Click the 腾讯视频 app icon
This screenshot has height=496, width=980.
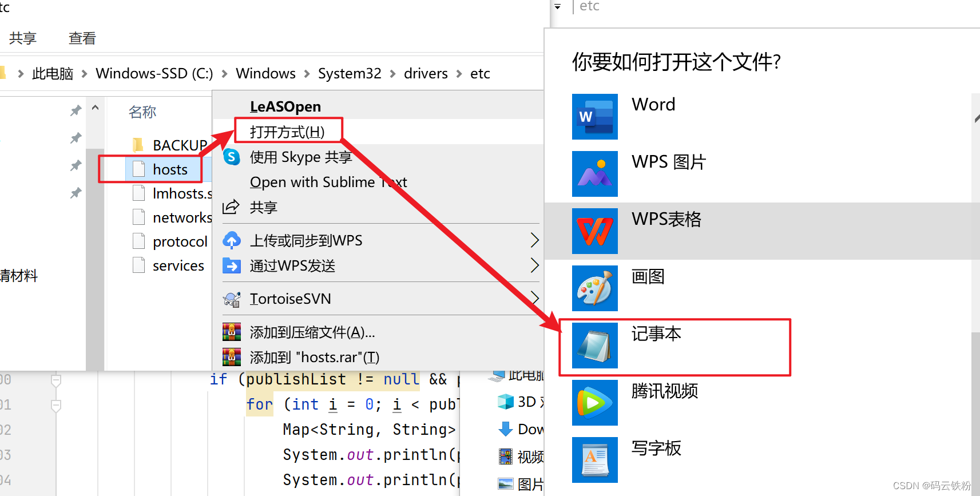[595, 403]
